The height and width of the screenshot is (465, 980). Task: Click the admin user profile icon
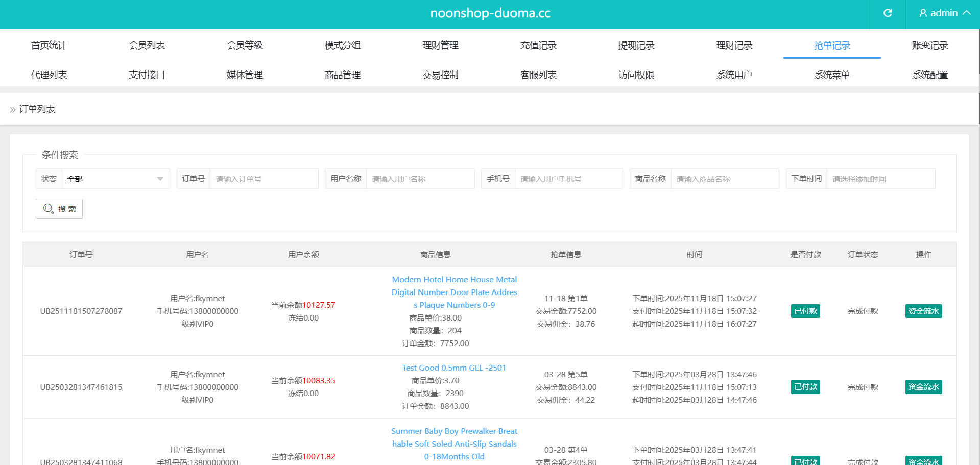pyautogui.click(x=923, y=13)
